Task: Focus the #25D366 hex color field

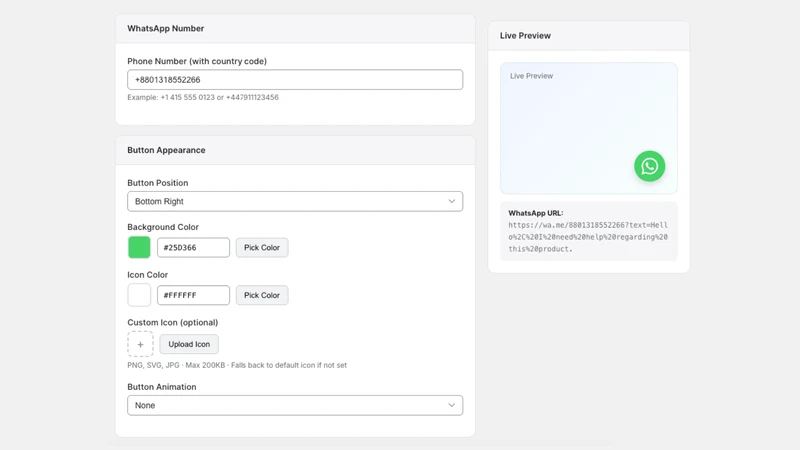Action: [193, 247]
